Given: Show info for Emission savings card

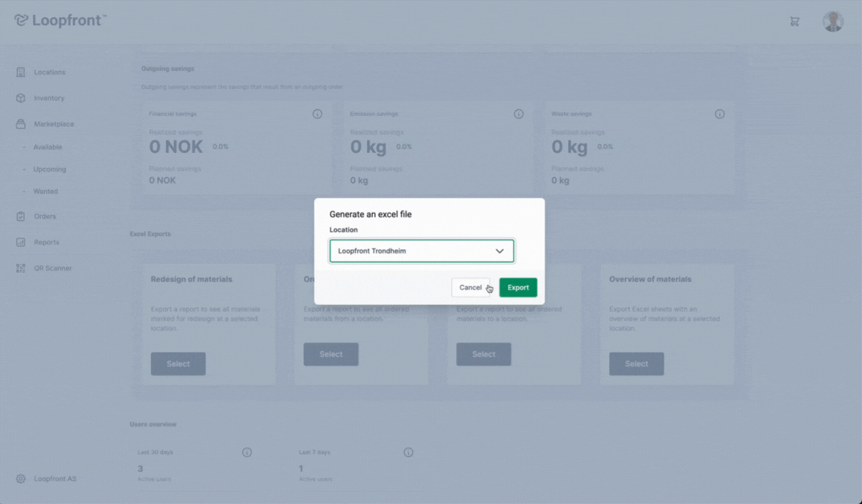Looking at the screenshot, I should (x=519, y=113).
